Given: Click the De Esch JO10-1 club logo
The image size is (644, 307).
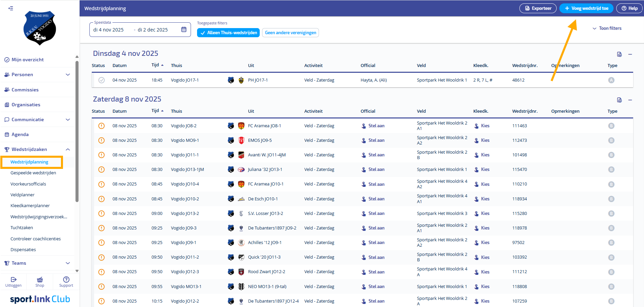Looking at the screenshot, I should [x=241, y=199].
